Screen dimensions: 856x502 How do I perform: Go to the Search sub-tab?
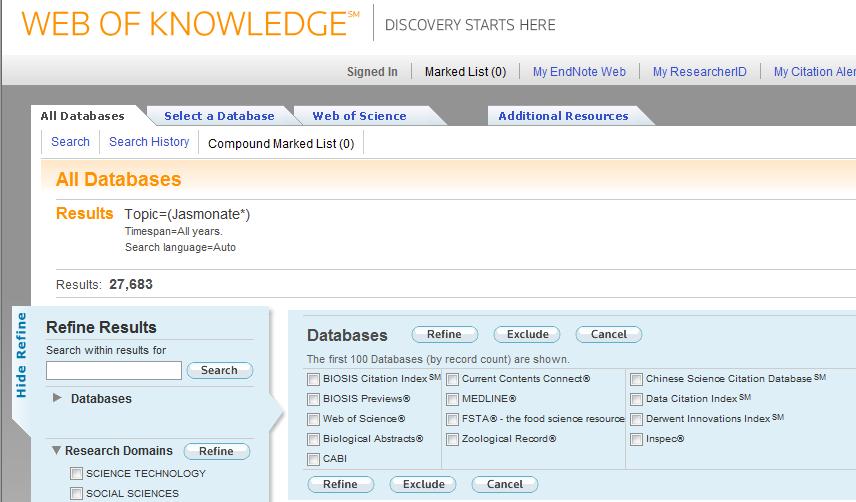tap(70, 142)
